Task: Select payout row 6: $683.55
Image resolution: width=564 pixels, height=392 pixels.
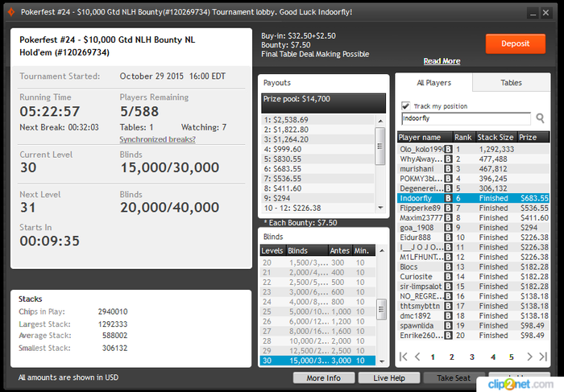Action: [317, 169]
